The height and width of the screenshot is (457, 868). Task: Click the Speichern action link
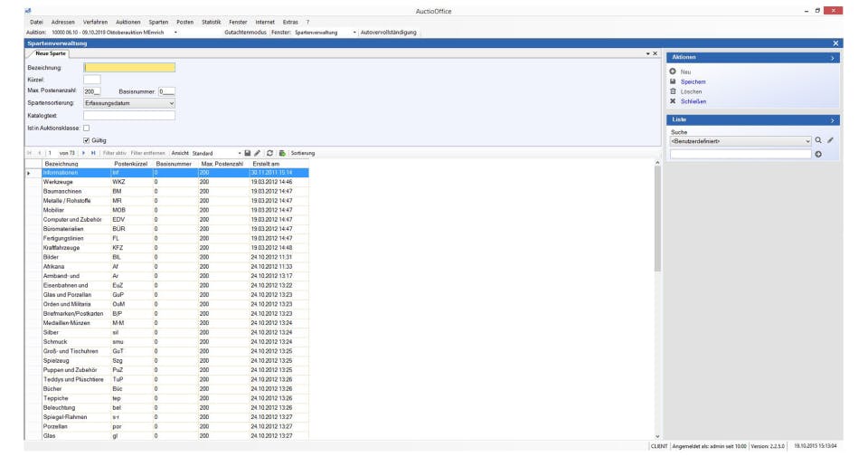point(693,82)
